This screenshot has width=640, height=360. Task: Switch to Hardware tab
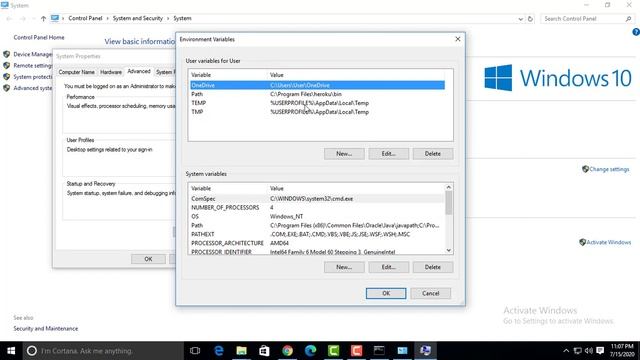pyautogui.click(x=111, y=72)
